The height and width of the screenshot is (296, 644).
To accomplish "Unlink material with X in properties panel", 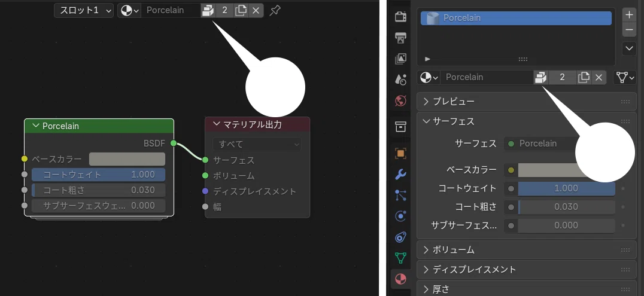I will (599, 77).
